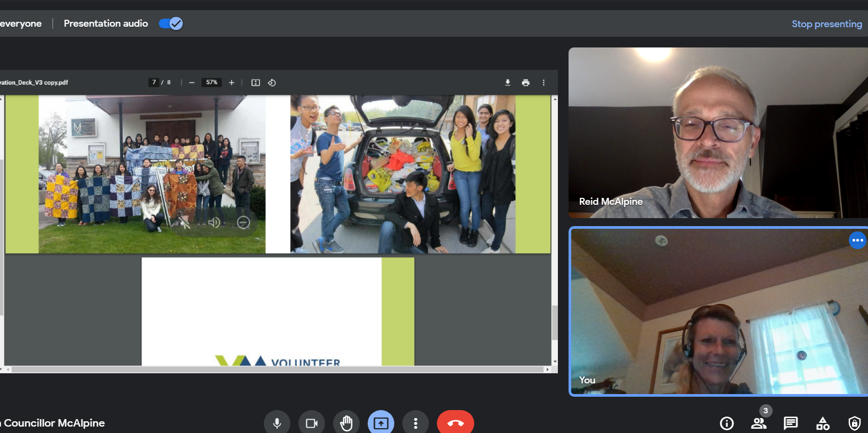Turn off the camera
This screenshot has width=868, height=433.
tap(312, 423)
